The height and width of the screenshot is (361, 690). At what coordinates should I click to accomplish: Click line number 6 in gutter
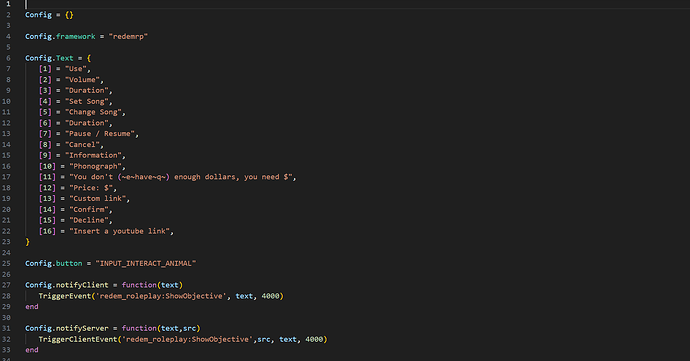8,58
